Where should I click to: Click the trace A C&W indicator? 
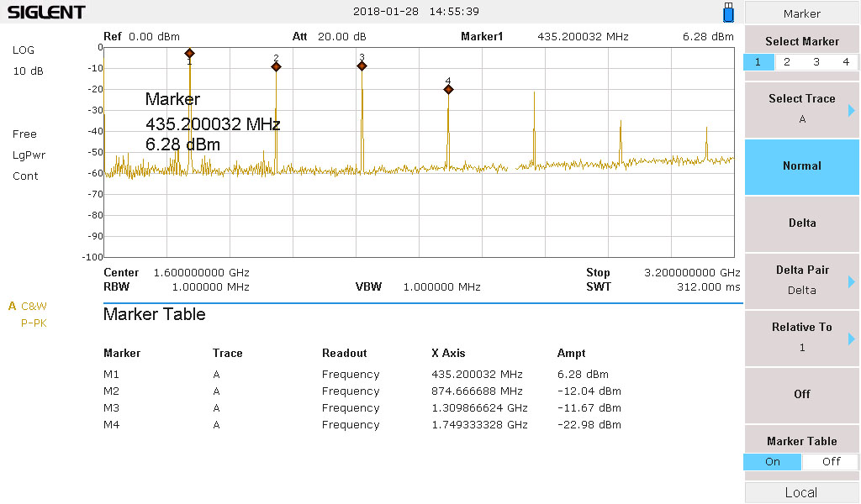click(x=28, y=306)
